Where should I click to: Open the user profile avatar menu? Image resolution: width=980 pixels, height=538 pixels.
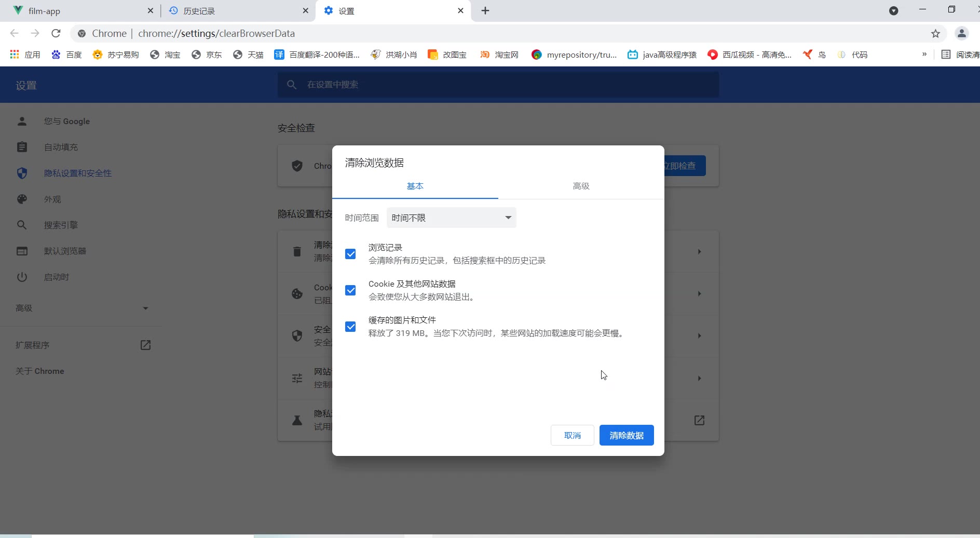point(961,33)
